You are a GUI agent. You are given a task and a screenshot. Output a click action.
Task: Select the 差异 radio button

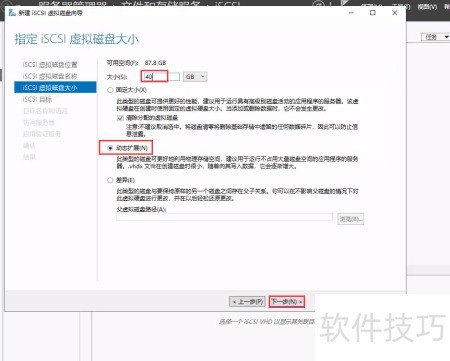pyautogui.click(x=110, y=180)
